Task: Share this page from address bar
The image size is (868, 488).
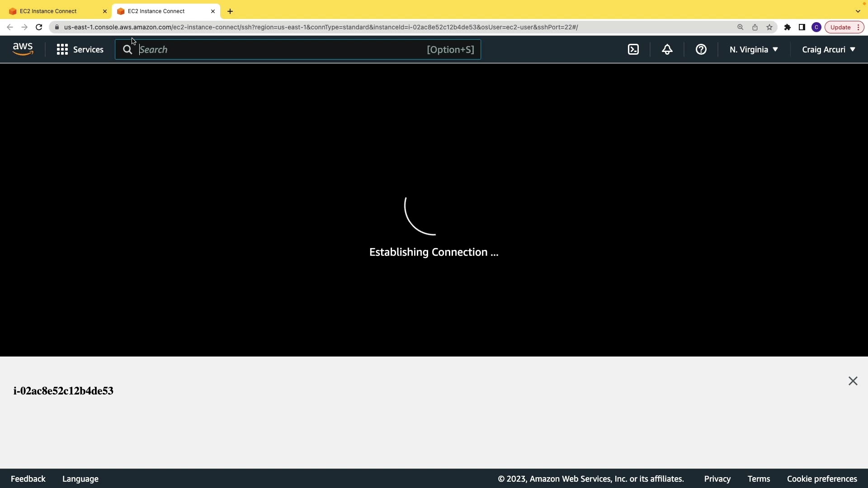Action: [755, 27]
